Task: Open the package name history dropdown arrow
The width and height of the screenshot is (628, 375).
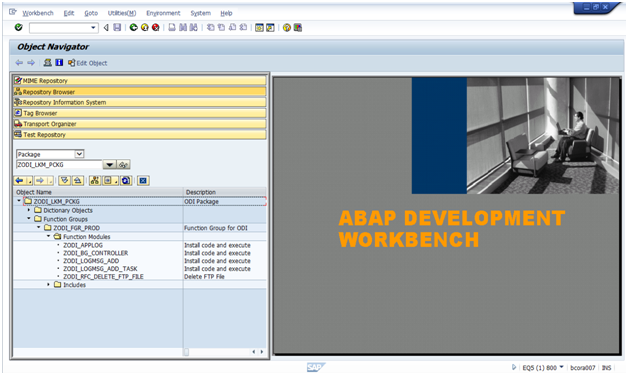Action: (x=109, y=165)
